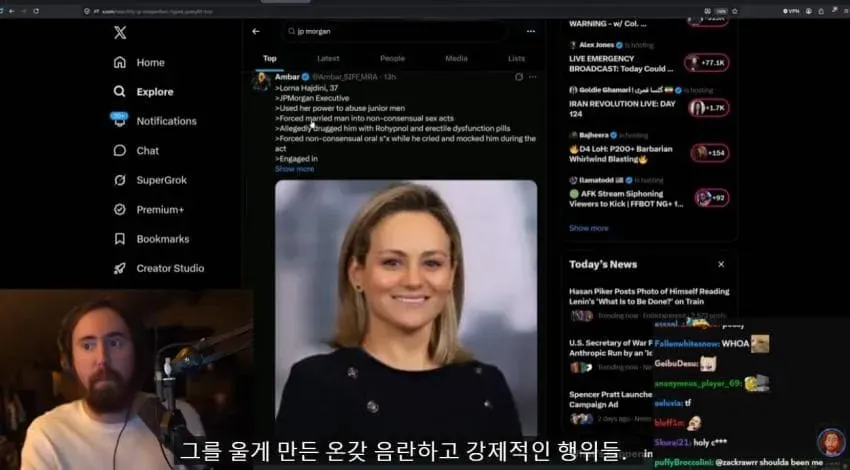Open LIVE EMERGENCY BROADCAST space title

621,63
